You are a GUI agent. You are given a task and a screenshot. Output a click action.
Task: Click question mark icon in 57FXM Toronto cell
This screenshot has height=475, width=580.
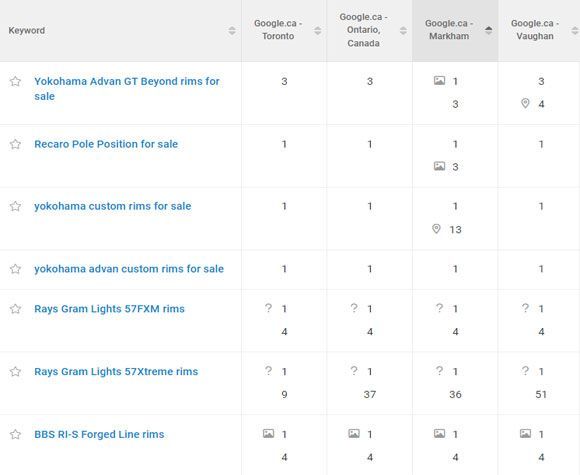(268, 308)
